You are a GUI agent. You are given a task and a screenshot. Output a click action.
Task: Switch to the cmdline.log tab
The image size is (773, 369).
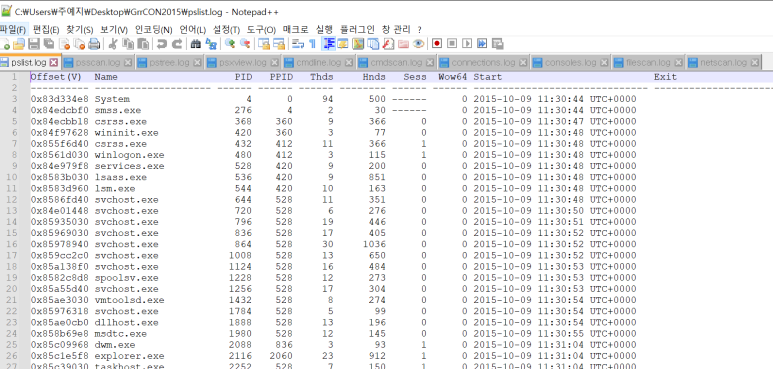(x=318, y=63)
